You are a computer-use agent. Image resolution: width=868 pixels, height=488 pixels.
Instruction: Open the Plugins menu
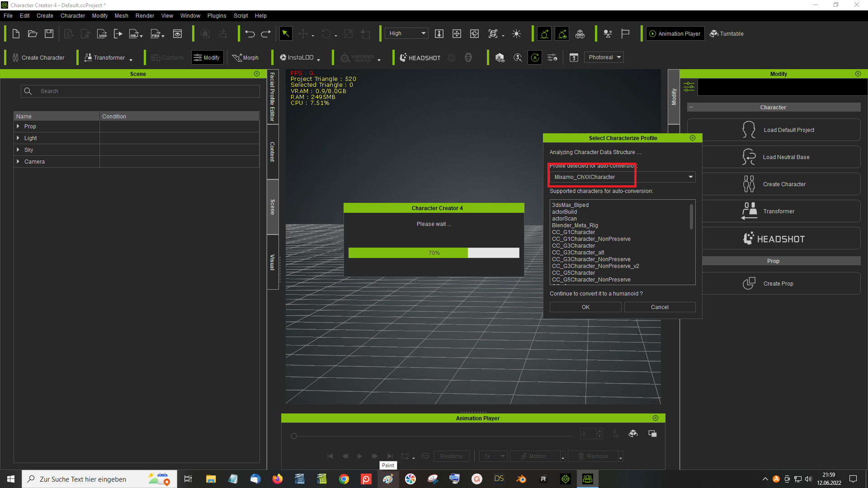(x=215, y=15)
